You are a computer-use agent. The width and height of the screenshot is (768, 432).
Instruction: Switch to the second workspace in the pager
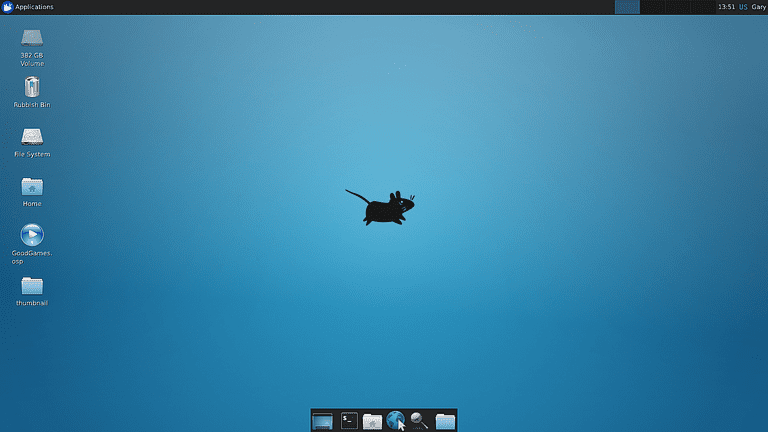tap(653, 7)
